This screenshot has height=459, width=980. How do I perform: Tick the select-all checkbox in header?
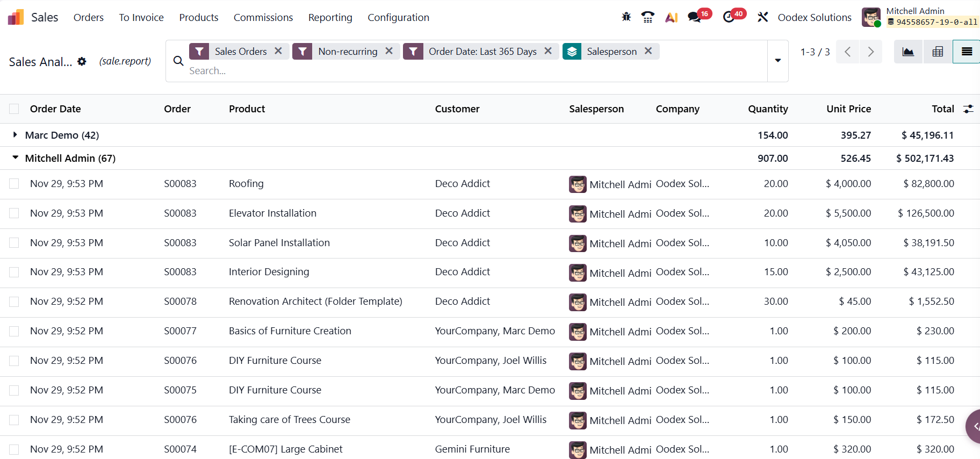[x=14, y=109]
